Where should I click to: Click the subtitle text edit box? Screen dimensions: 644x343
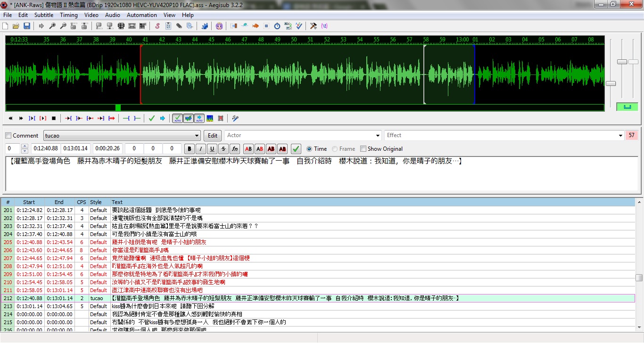coord(322,174)
